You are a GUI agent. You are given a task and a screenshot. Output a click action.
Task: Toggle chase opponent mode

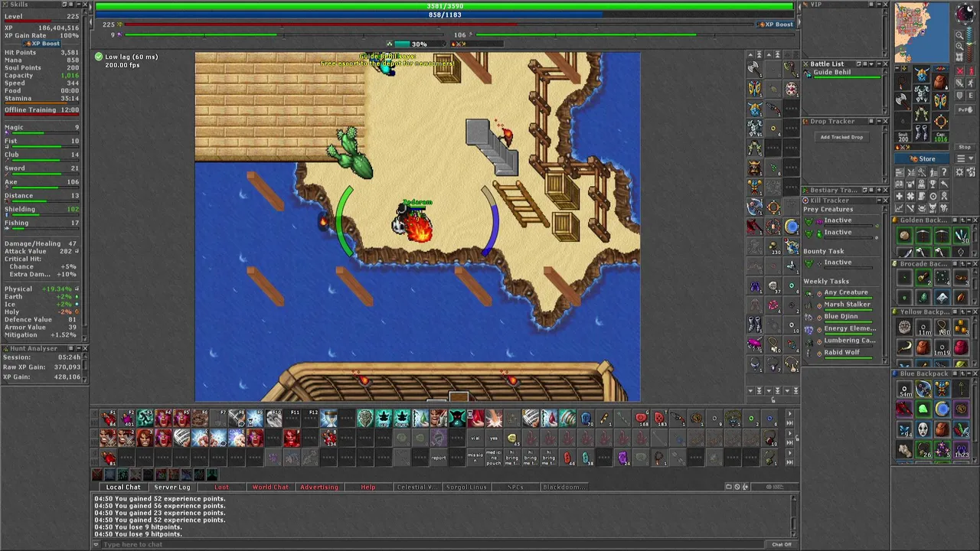(971, 83)
